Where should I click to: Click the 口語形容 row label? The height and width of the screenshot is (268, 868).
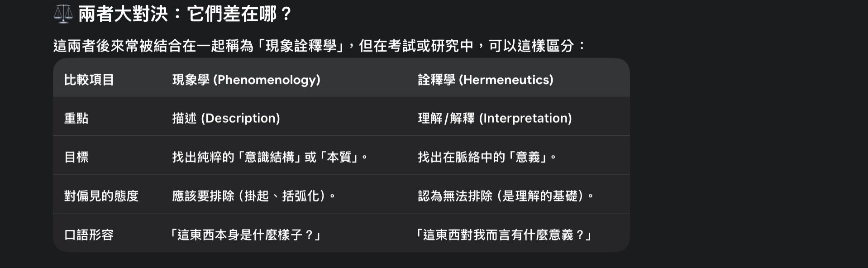coord(89,235)
